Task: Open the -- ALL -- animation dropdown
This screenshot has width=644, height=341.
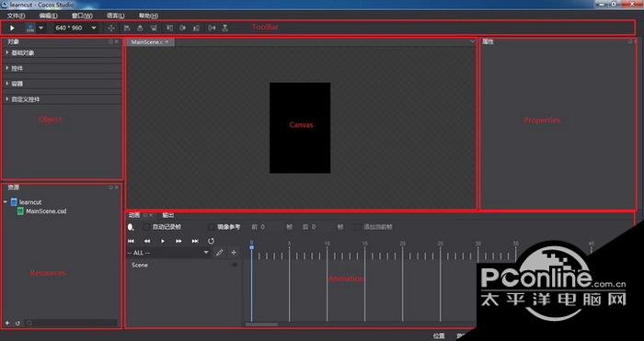Action: click(168, 253)
